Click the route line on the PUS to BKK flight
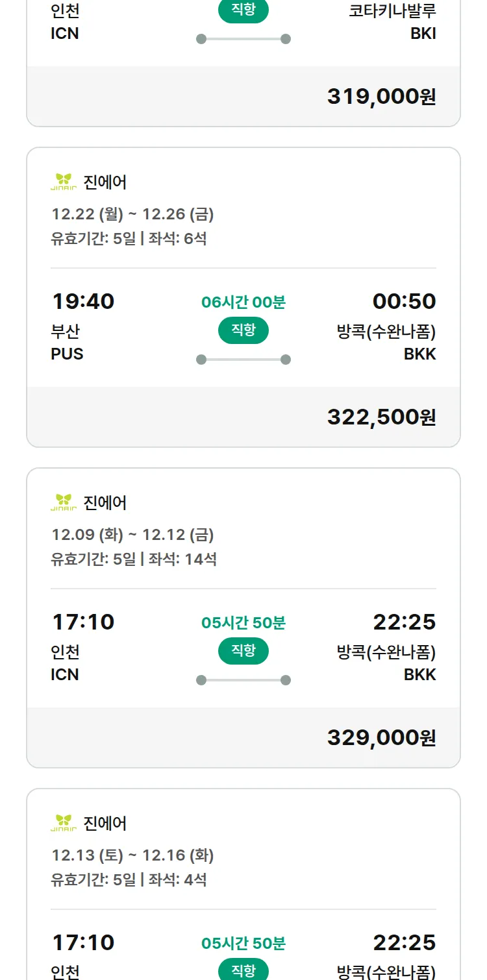Screen dimensions: 487x980 click(243, 360)
